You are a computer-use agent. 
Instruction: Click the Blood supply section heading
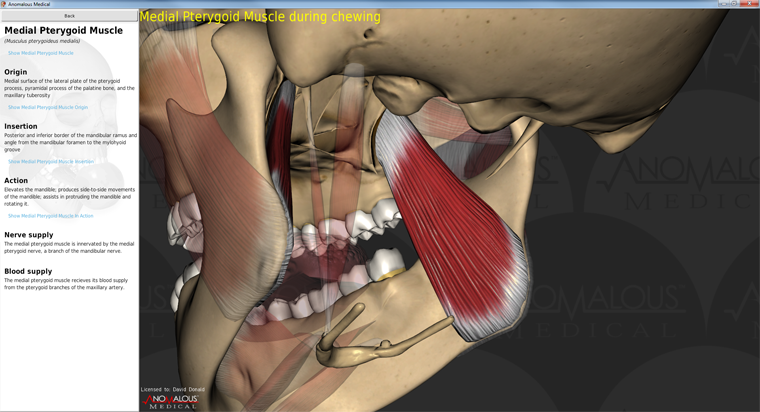point(29,271)
